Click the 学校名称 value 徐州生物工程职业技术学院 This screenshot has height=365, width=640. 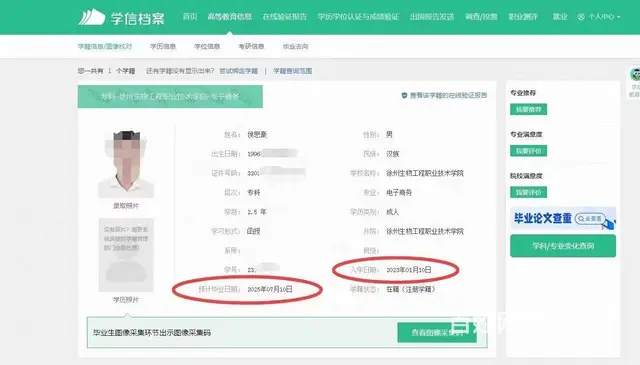(x=425, y=173)
